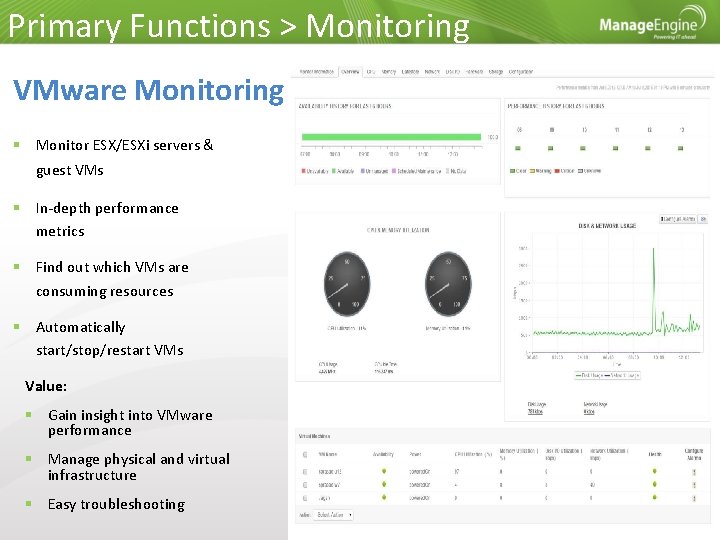Click the ManageEngine logo
The image size is (720, 540).
coord(652,23)
